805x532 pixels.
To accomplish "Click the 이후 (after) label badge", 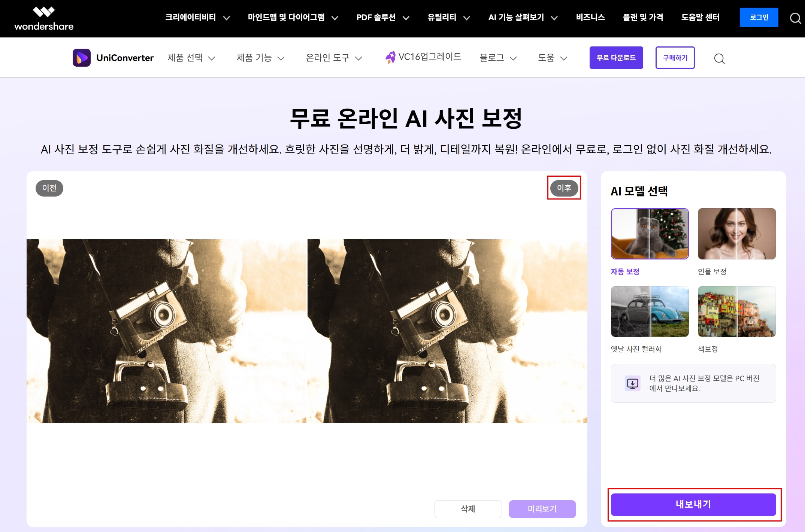I will pyautogui.click(x=564, y=188).
